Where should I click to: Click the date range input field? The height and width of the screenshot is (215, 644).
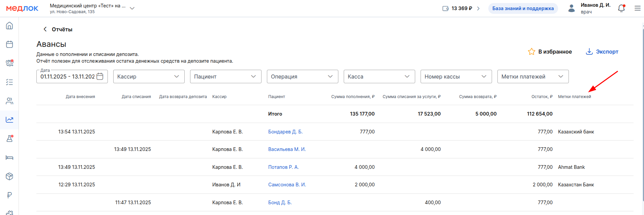(68, 76)
